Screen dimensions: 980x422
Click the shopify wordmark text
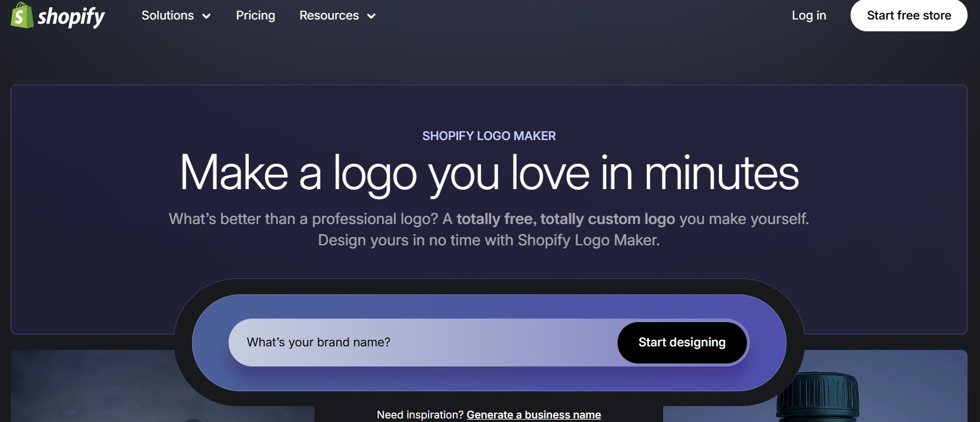coord(71,17)
